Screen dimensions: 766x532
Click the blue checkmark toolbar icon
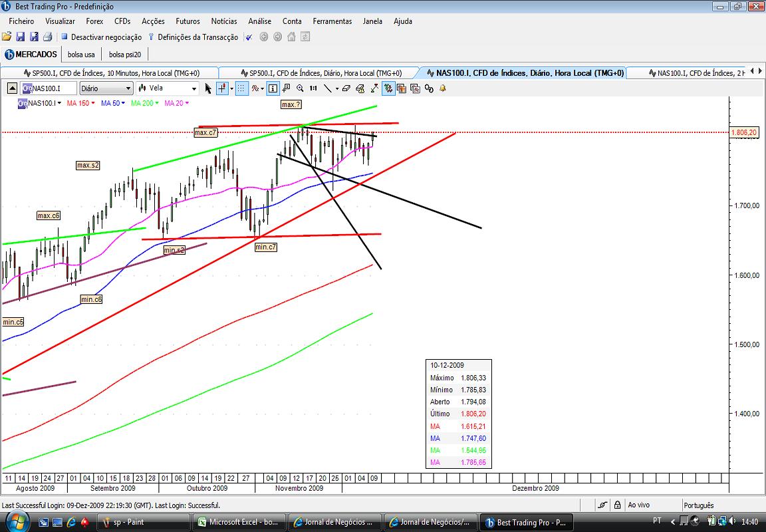click(249, 37)
